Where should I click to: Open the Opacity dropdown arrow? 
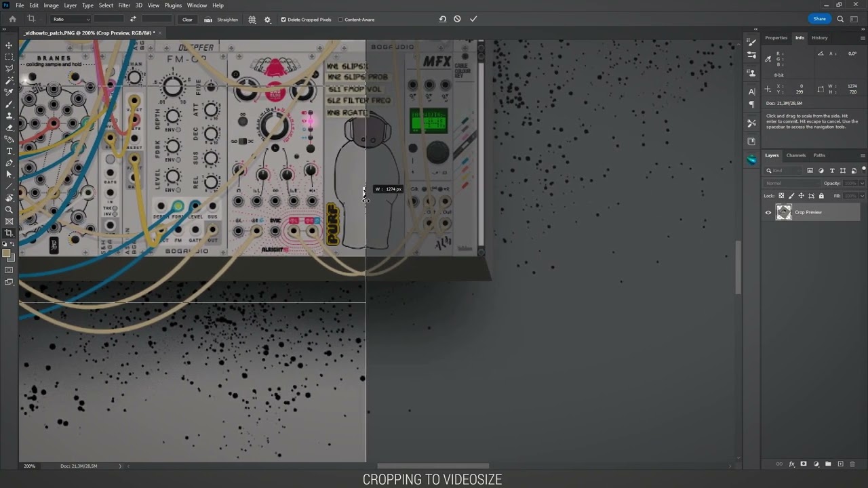[x=862, y=183]
